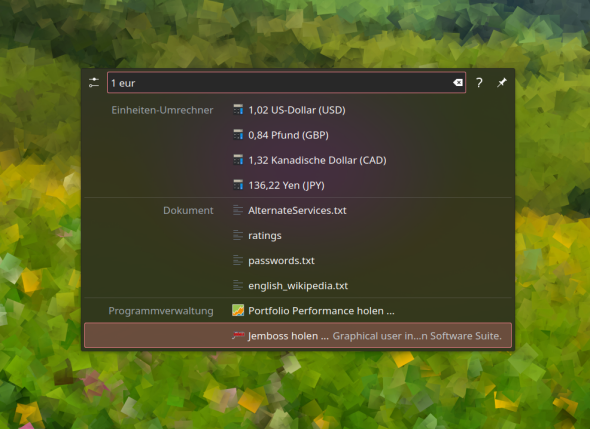Get the Portfolio Performance application
The height and width of the screenshot is (429, 590).
[x=298, y=311]
